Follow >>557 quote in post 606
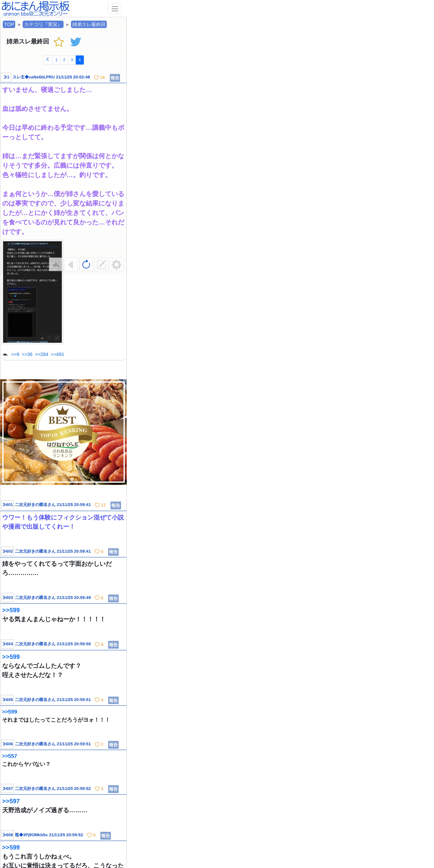 [9, 756]
